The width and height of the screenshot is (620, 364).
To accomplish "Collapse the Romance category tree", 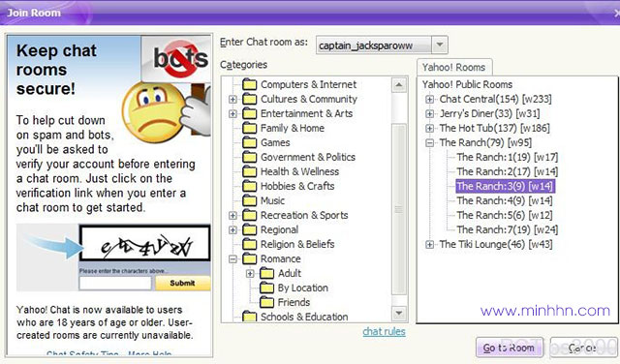I will [x=232, y=258].
